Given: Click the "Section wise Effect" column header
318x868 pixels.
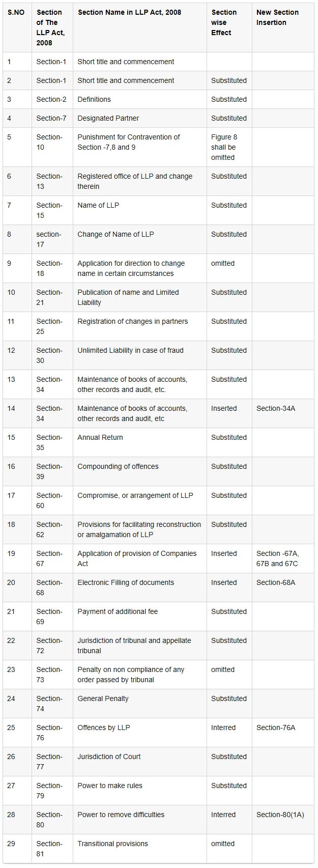Looking at the screenshot, I should [x=224, y=22].
